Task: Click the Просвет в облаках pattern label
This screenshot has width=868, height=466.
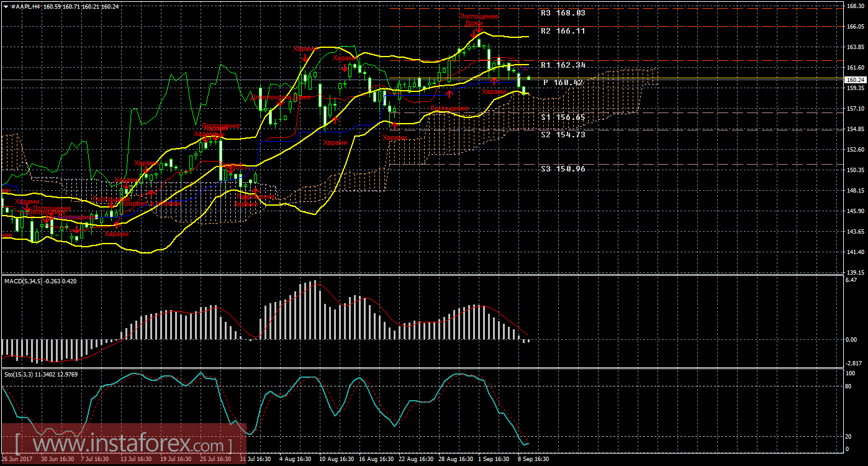Action: coord(153,203)
